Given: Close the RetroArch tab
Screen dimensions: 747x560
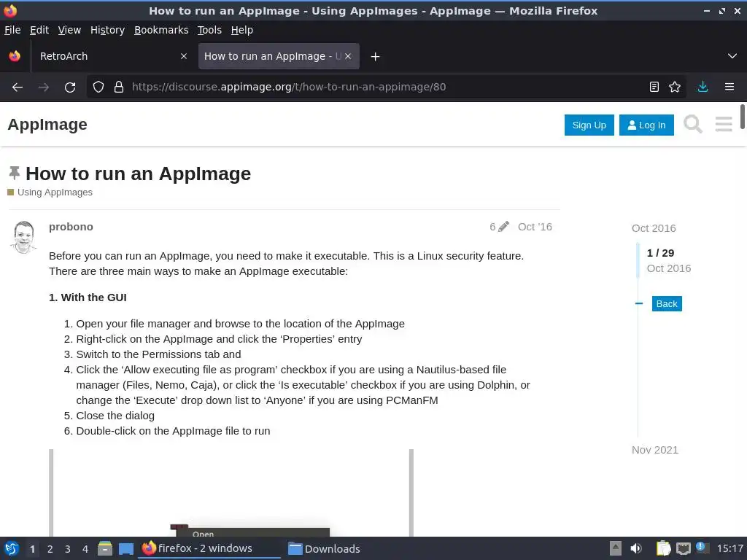Looking at the screenshot, I should tap(184, 56).
